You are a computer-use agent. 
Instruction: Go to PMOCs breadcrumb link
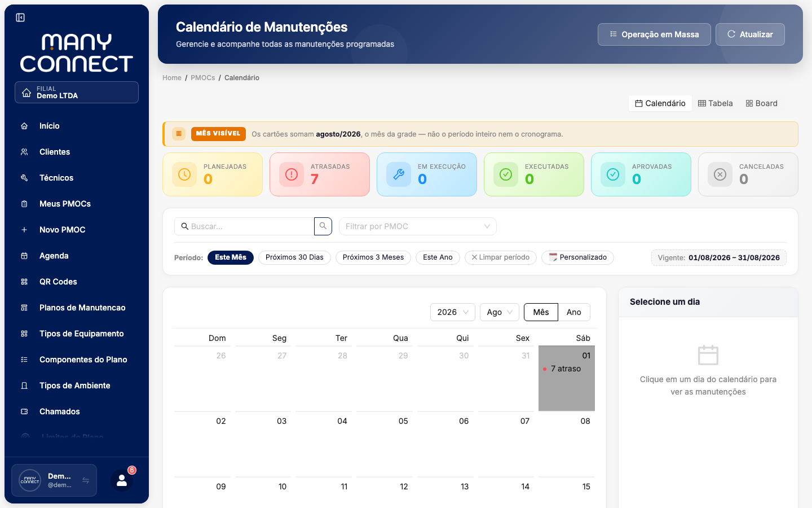point(203,78)
